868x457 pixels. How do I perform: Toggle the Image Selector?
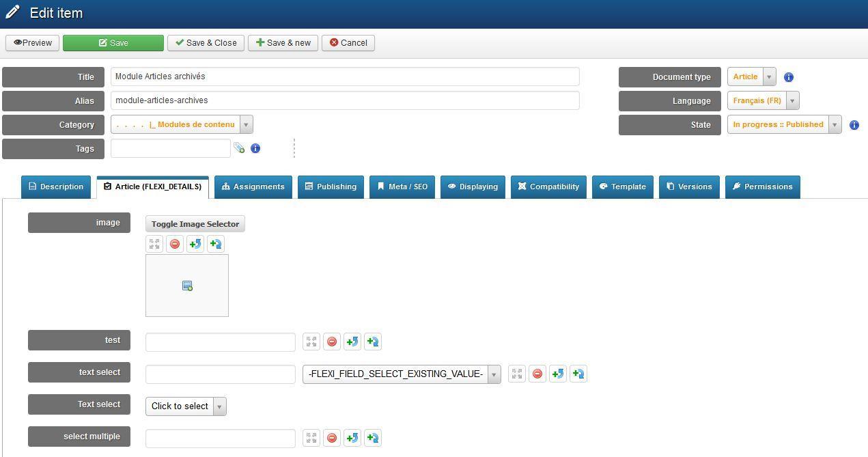pos(195,224)
